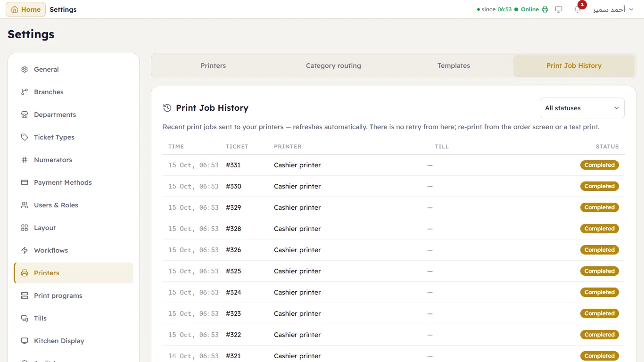Click the Tills icon in sidebar
Image resolution: width=644 pixels, height=362 pixels.
pos(25,318)
